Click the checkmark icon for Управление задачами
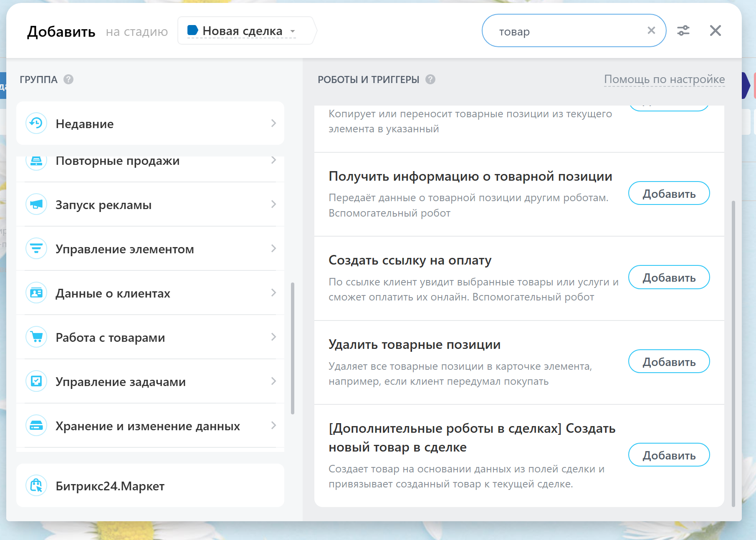 [36, 381]
